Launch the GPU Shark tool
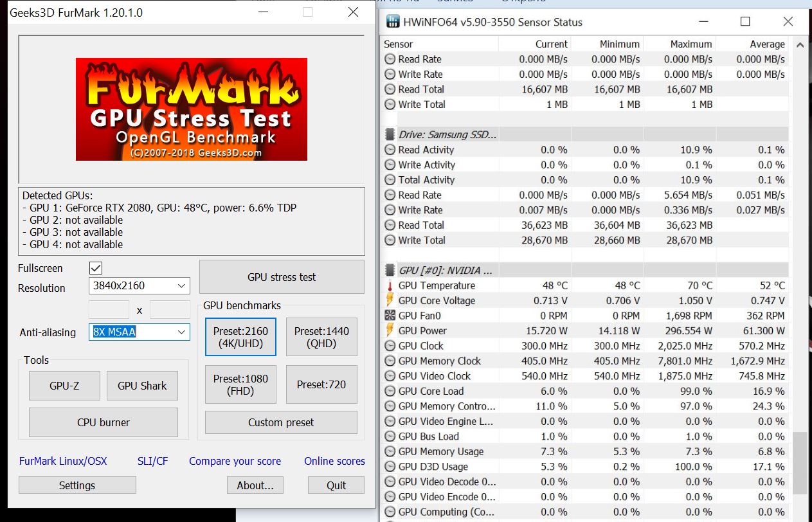Image resolution: width=812 pixels, height=522 pixels. [x=142, y=386]
